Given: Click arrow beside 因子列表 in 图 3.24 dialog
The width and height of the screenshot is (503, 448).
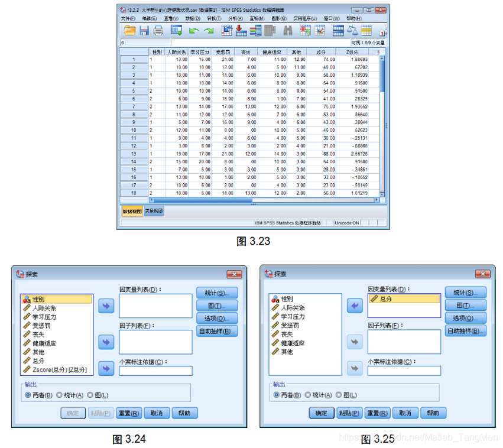Looking at the screenshot, I should pyautogui.click(x=106, y=342).
